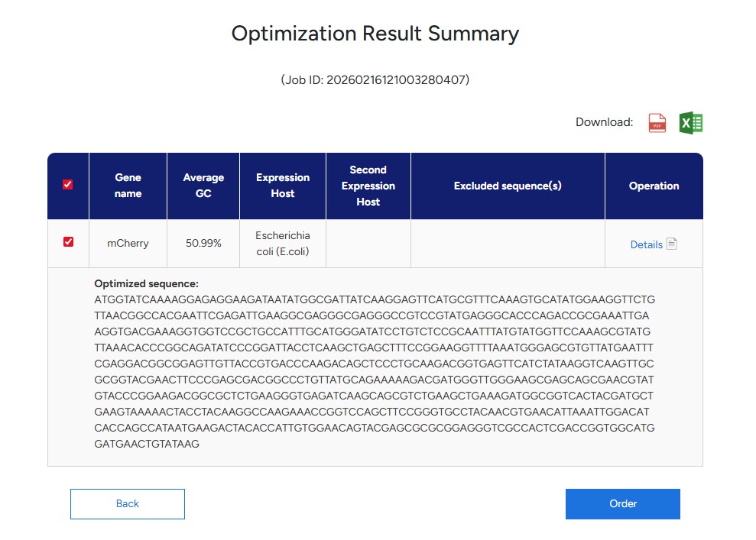Click the Excluded sequence(s) column header

click(507, 186)
